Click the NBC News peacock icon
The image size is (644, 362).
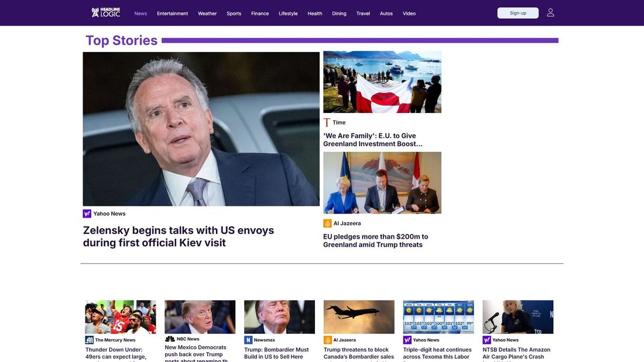pos(170,339)
